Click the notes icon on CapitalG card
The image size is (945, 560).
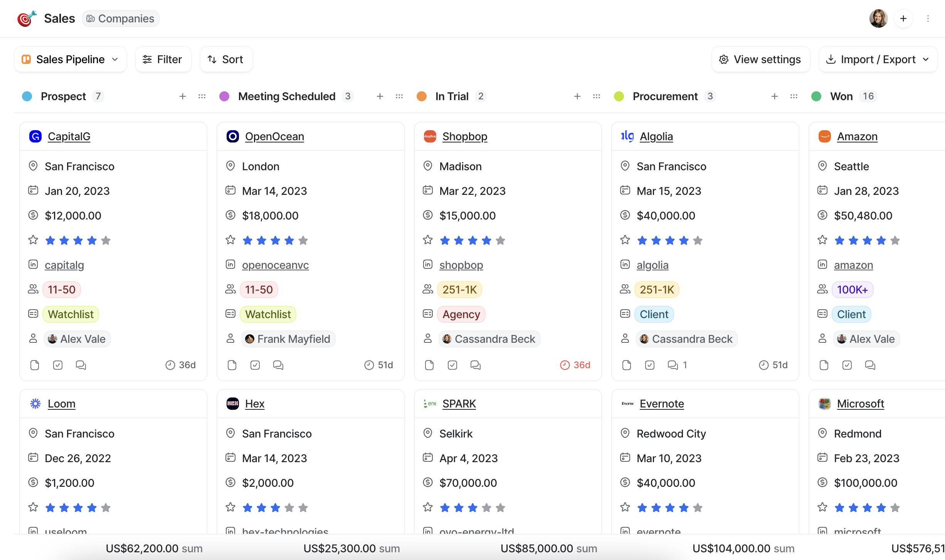coord(35,365)
